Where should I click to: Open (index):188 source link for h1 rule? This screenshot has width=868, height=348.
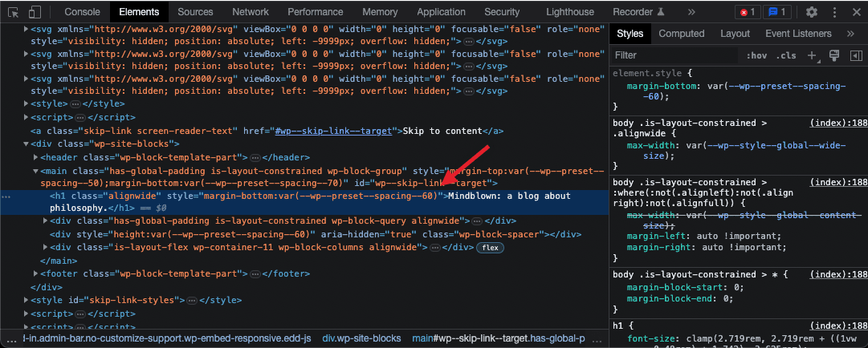coord(838,326)
